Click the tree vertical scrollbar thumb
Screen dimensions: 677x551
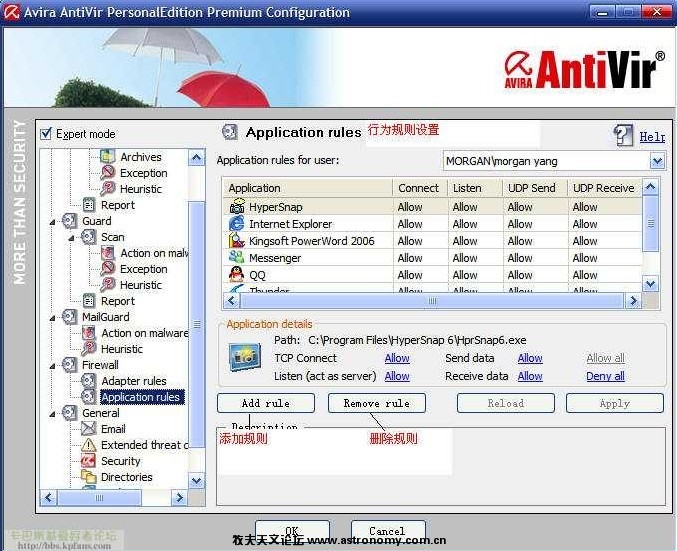coord(196,324)
